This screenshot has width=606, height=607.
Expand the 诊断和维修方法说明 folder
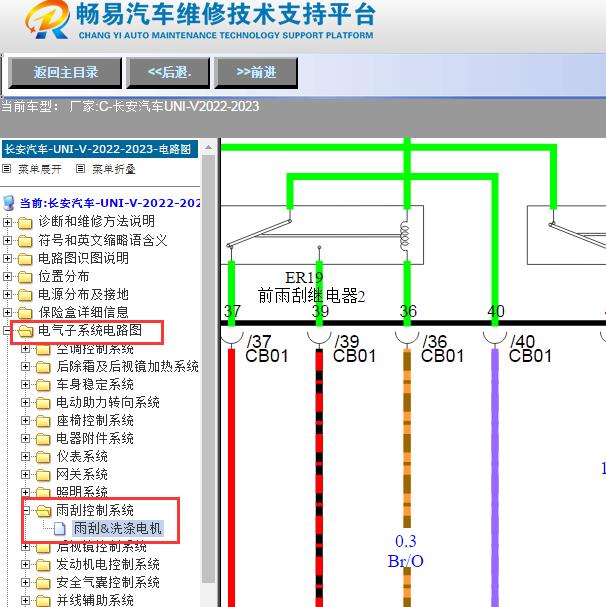(7, 222)
